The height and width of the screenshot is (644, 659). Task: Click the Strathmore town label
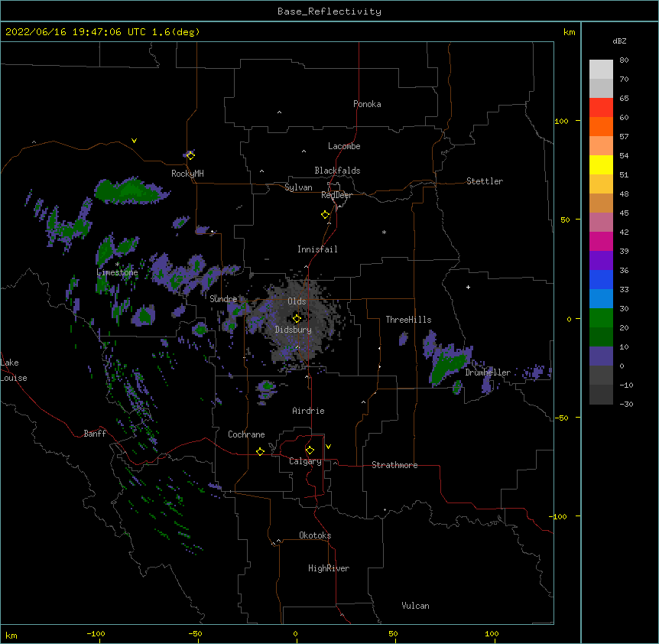click(394, 465)
